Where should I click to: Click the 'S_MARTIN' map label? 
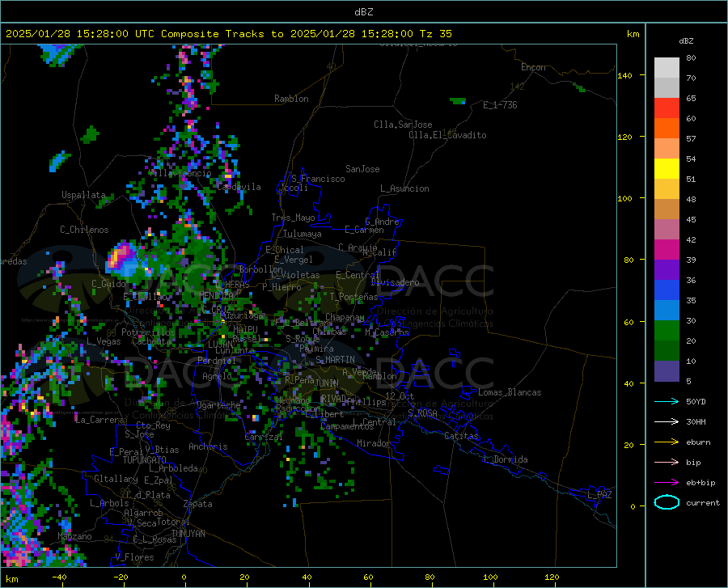point(335,360)
